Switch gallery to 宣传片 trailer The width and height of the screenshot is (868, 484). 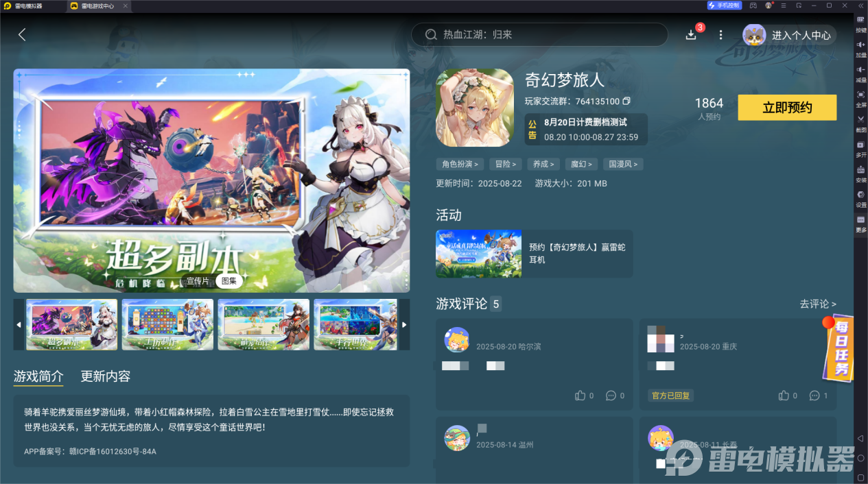point(198,281)
